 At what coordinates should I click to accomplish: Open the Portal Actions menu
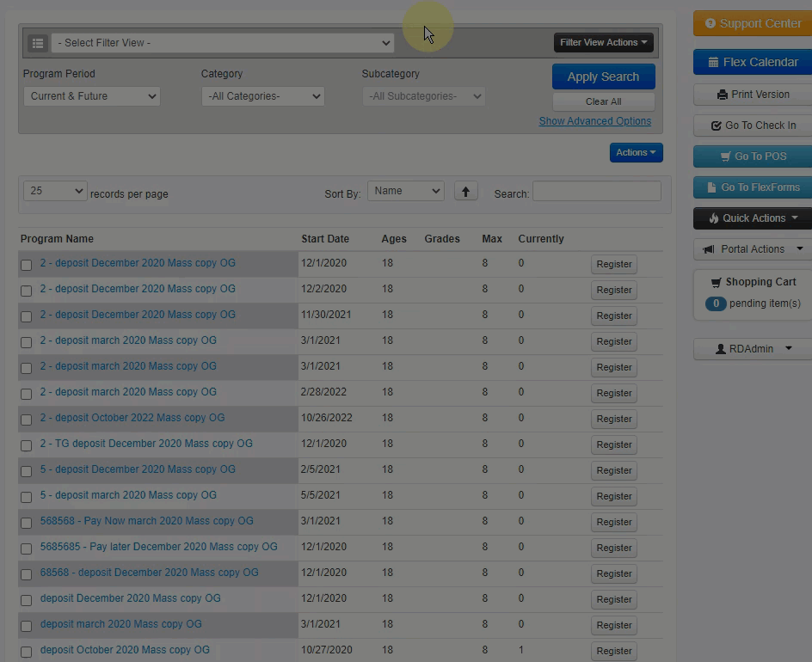pos(753,249)
